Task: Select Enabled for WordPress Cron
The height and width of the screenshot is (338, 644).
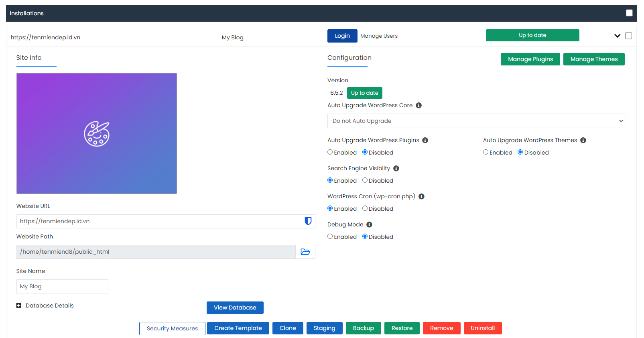Action: pyautogui.click(x=330, y=208)
